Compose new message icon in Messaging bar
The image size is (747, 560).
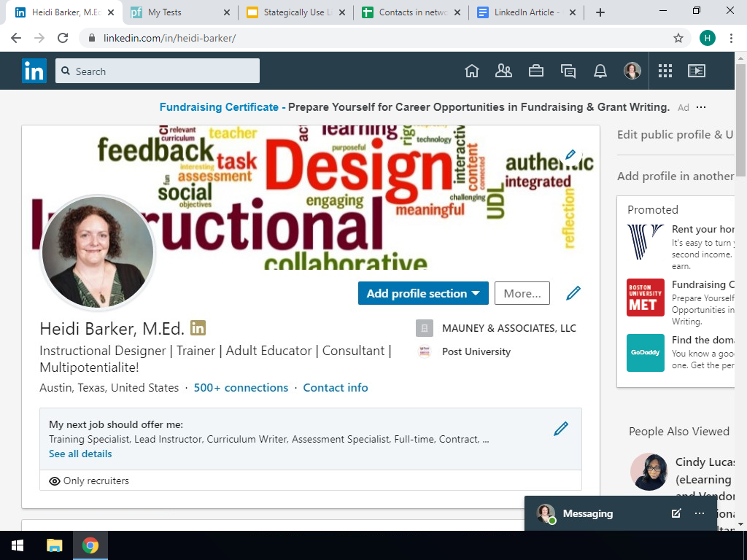coord(676,513)
